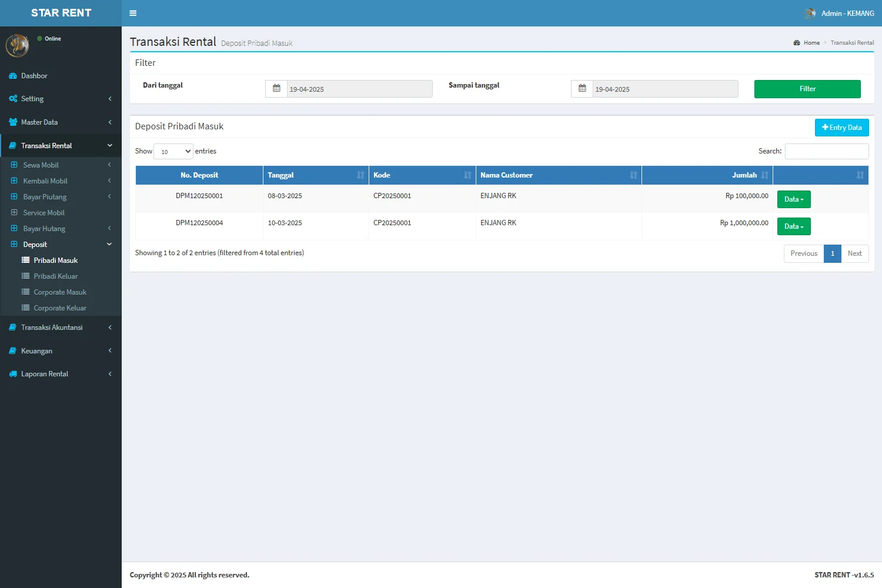Open the Show entries dropdown
Screen dimensions: 882x588
173,152
